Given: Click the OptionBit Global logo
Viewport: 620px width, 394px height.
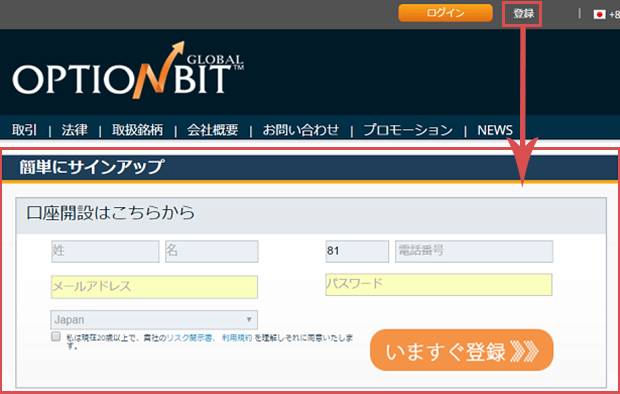Looking at the screenshot, I should [x=128, y=71].
